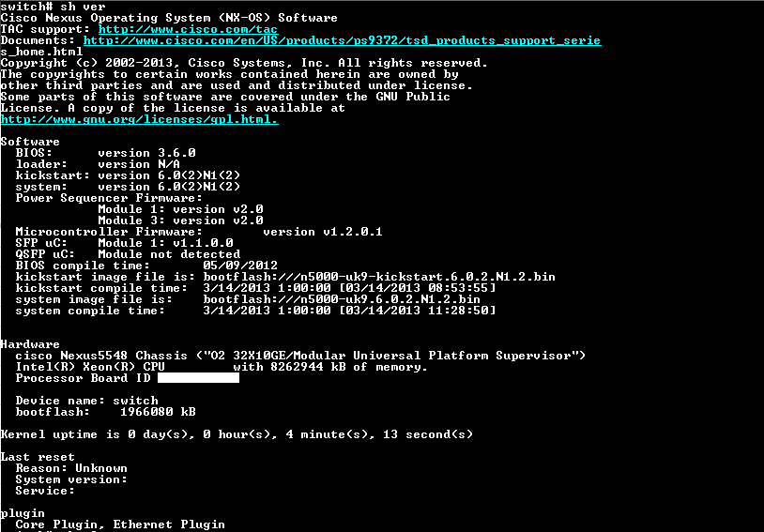The width and height of the screenshot is (764, 532).
Task: Click BIOS compile time '05/09/2012' value
Action: click(x=240, y=266)
